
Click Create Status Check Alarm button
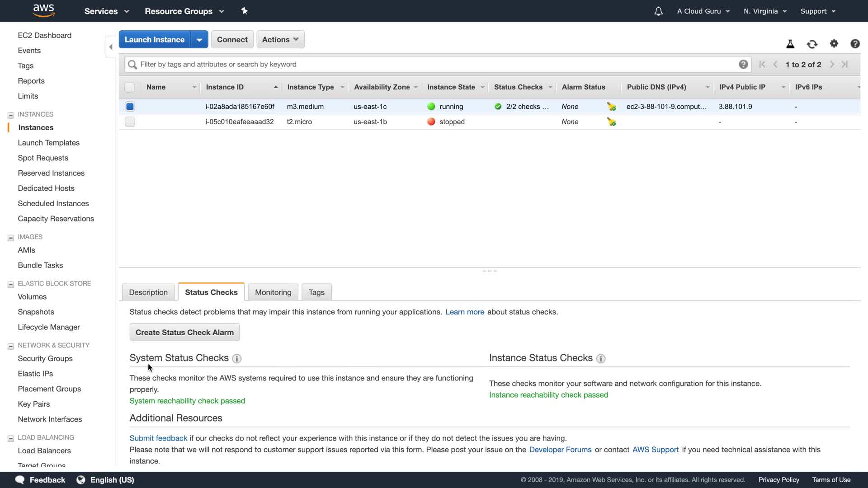[184, 333]
